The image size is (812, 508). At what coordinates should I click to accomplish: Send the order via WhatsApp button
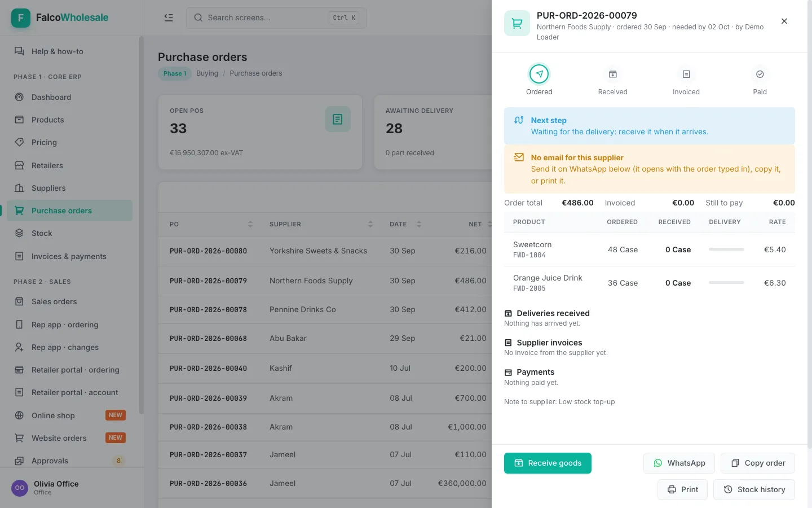tap(679, 463)
